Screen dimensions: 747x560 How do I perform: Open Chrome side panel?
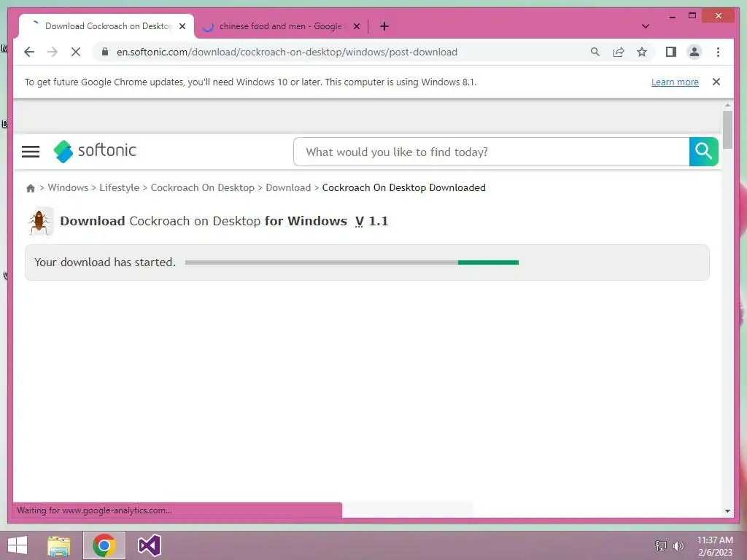click(671, 52)
